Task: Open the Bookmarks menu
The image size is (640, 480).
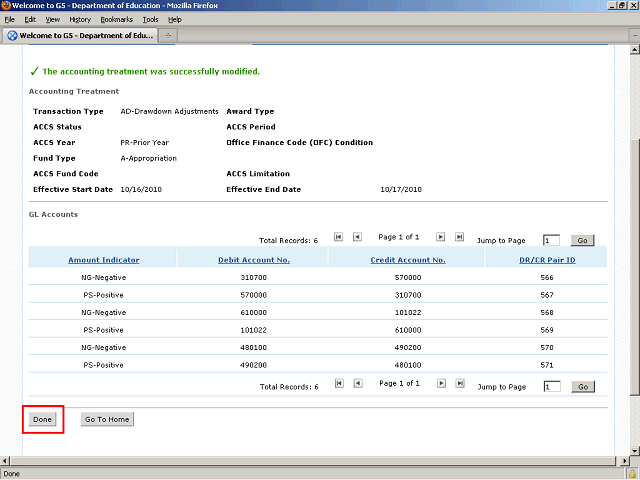Action: (x=116, y=19)
